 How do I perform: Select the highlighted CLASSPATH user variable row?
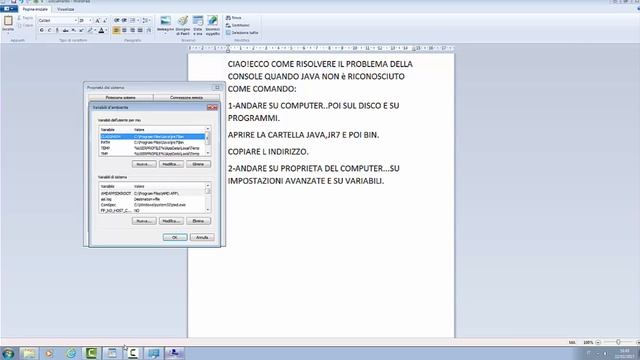point(153,137)
